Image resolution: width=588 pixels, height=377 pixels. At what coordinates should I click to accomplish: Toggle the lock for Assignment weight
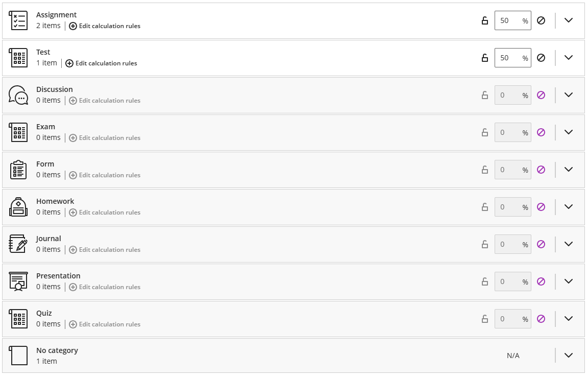(485, 20)
